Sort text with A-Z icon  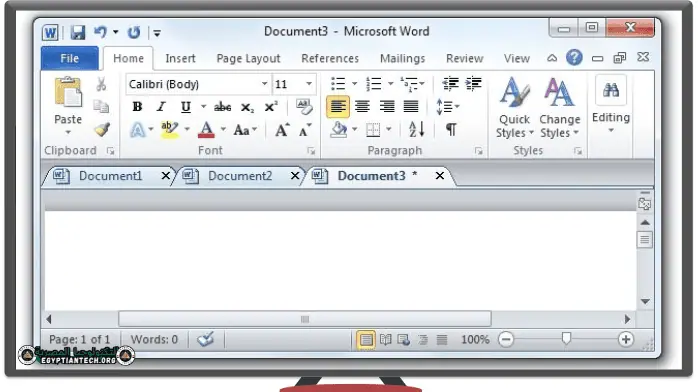tap(417, 129)
